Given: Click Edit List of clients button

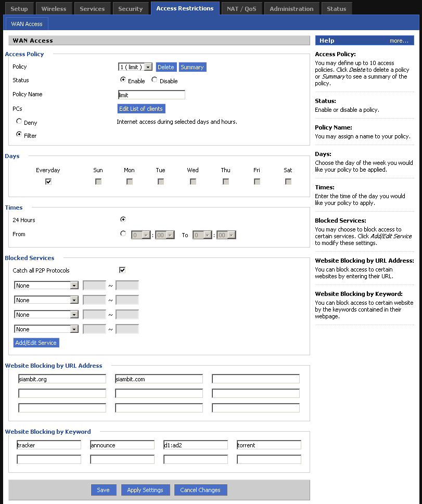Looking at the screenshot, I should pyautogui.click(x=141, y=109).
